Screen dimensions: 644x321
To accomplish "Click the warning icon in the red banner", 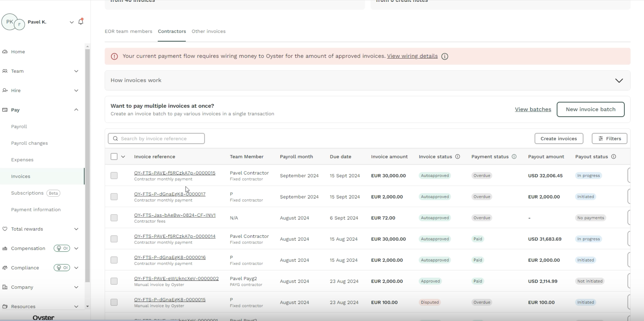I will (114, 56).
